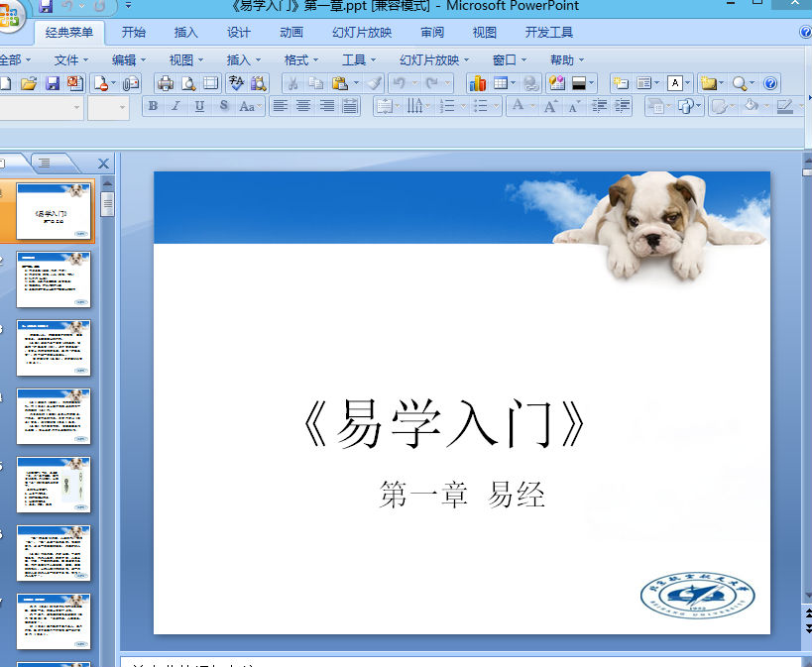
Task: Click the Office button logo
Action: (x=9, y=17)
